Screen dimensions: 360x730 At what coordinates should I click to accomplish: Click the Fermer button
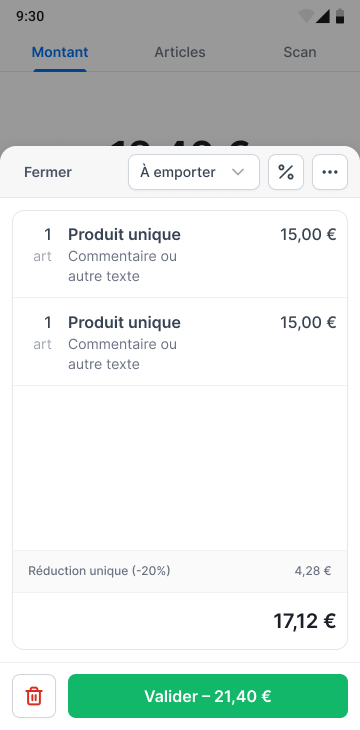48,172
